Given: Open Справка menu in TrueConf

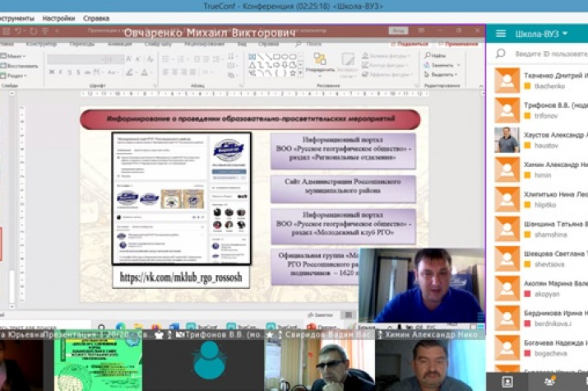Looking at the screenshot, I should click(x=96, y=18).
